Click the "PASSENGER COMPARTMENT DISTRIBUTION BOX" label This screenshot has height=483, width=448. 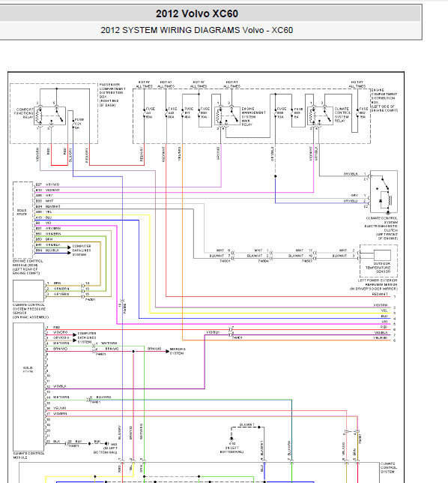point(112,94)
